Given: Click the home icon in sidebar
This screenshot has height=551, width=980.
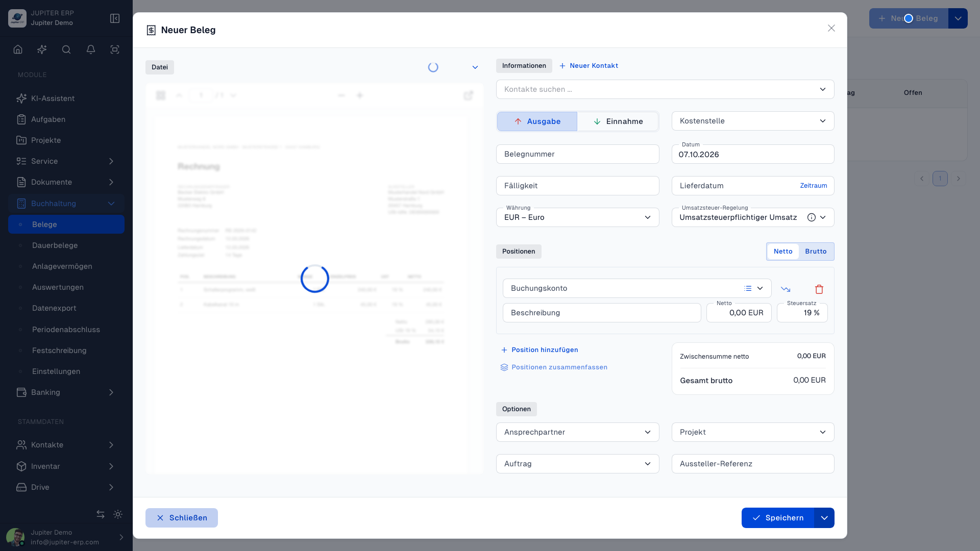Looking at the screenshot, I should (18, 49).
